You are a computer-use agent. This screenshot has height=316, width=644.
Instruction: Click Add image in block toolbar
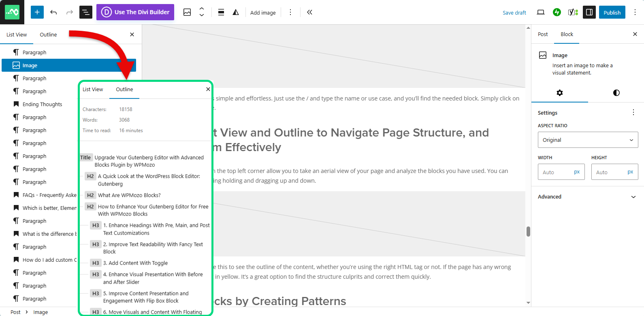pyautogui.click(x=263, y=13)
